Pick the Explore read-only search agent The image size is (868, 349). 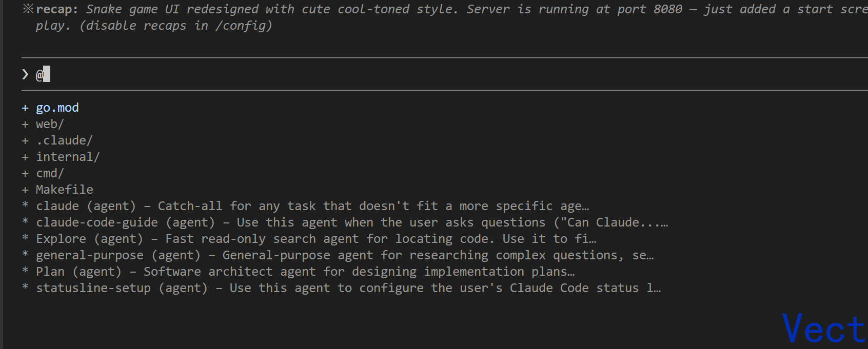(316, 239)
